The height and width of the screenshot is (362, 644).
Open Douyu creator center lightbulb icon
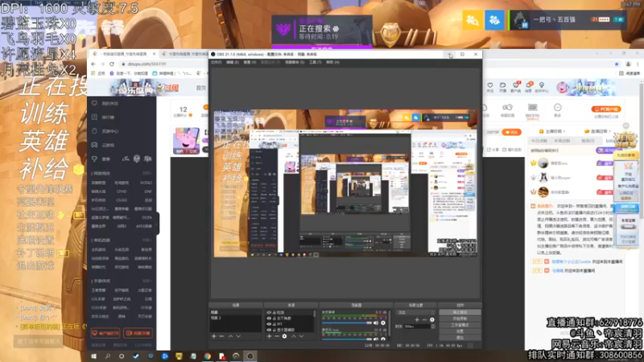click(x=542, y=87)
